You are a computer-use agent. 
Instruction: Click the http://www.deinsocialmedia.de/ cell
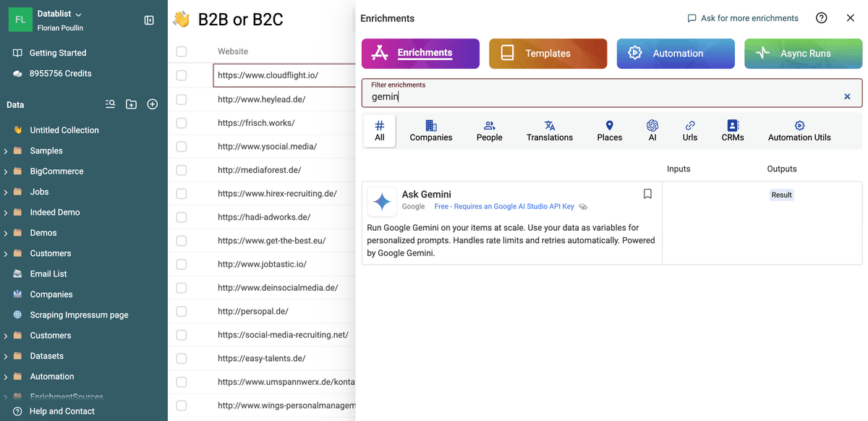(284, 287)
